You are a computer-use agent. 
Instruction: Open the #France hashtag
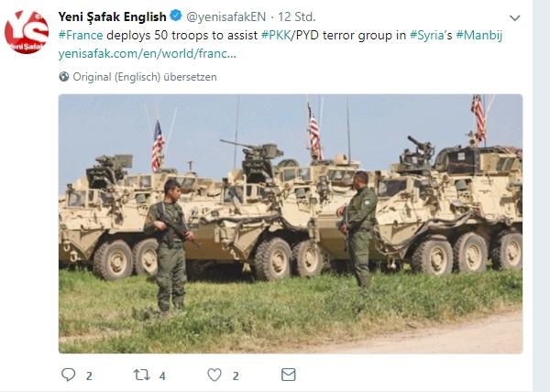coord(81,36)
